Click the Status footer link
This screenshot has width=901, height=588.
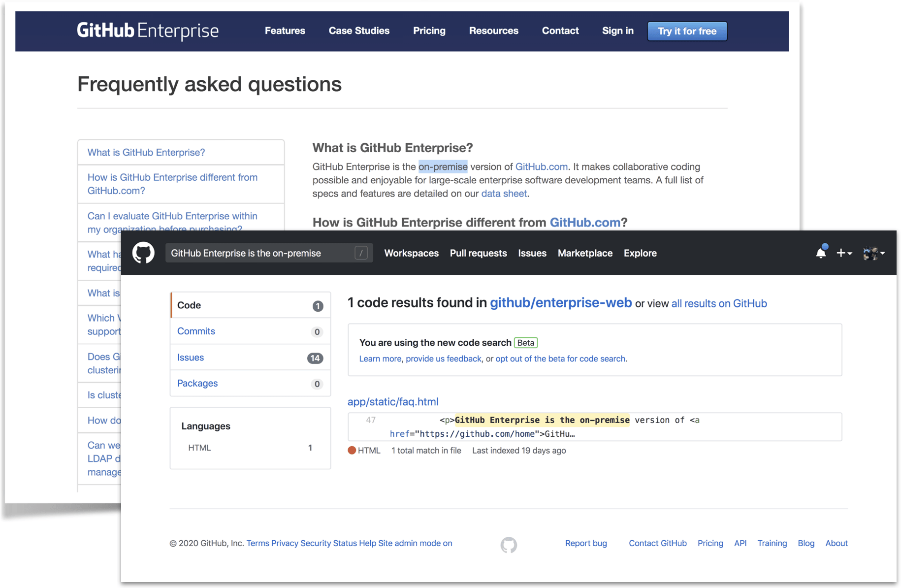click(x=345, y=543)
